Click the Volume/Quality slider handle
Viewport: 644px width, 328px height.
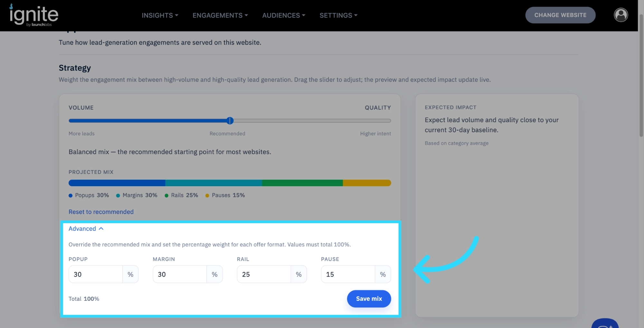[x=230, y=121]
